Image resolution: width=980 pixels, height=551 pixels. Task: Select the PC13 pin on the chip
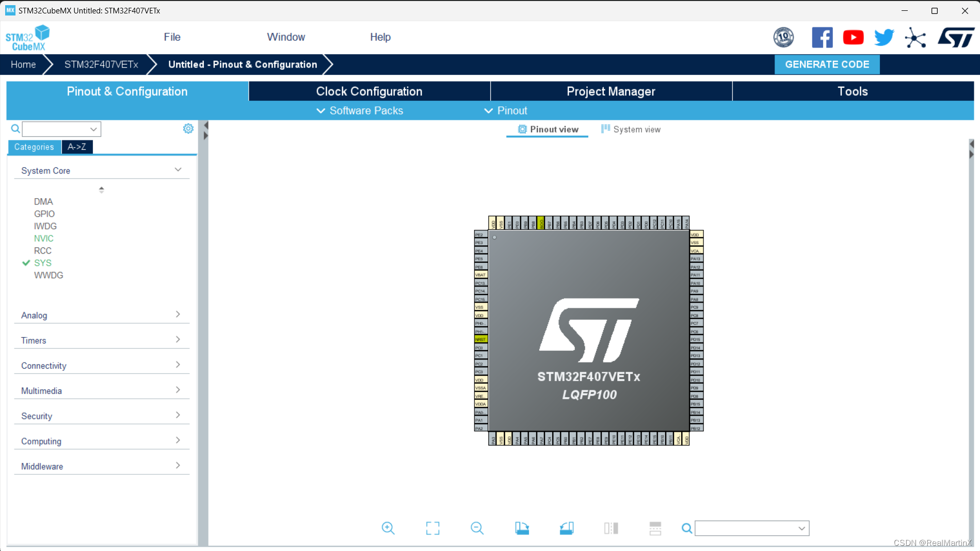pos(480,283)
